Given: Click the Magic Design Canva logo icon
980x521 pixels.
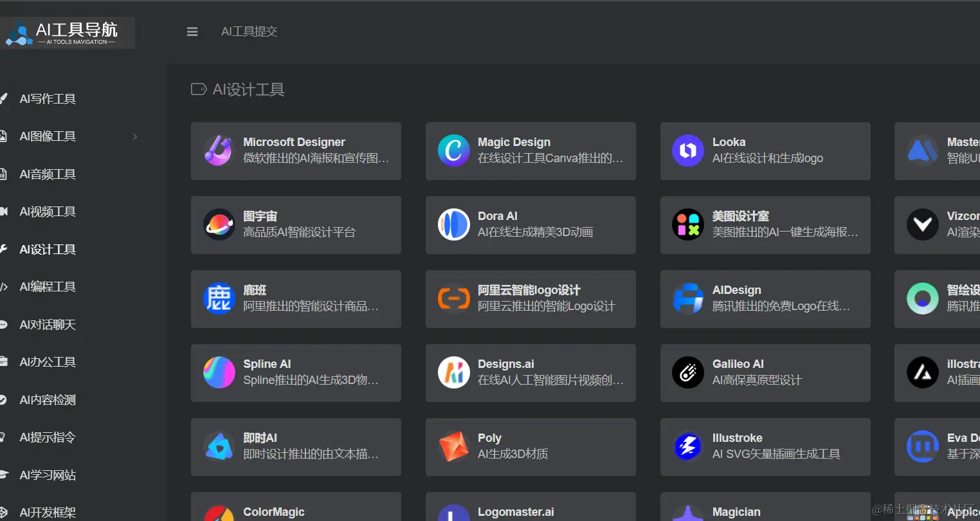Looking at the screenshot, I should point(453,151).
